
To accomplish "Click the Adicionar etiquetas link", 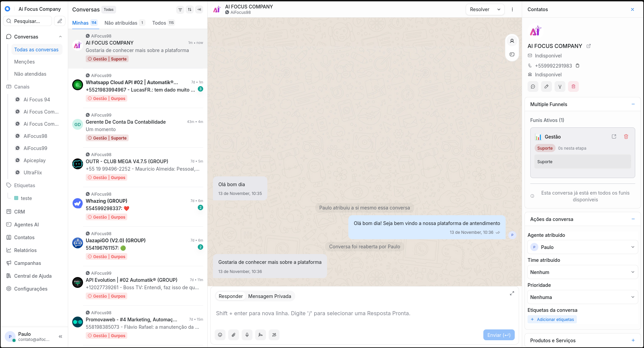I will click(x=552, y=319).
